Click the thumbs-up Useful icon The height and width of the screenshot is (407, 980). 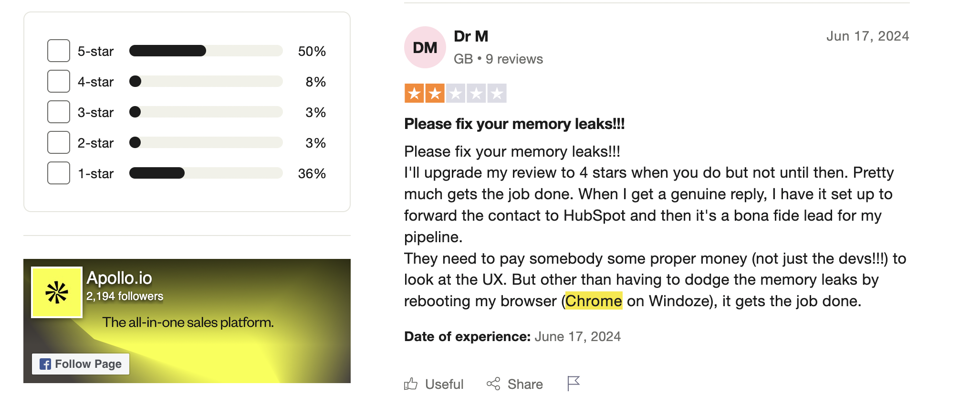(x=410, y=384)
